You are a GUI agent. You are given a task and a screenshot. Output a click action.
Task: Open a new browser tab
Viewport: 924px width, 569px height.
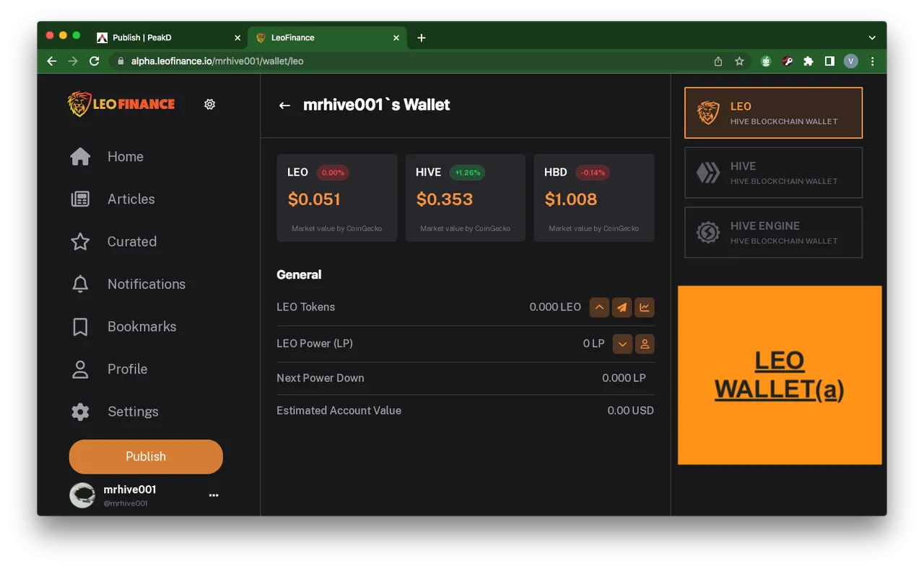coord(422,38)
